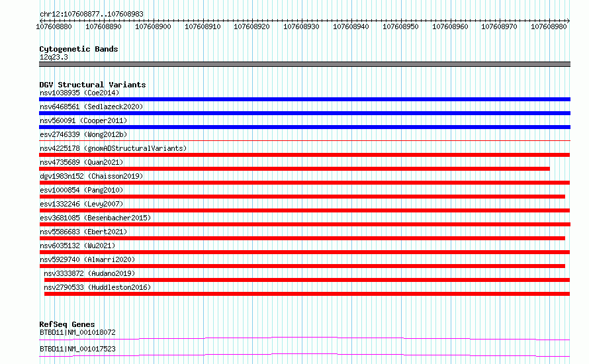Open variant nsv1038935 (Coe2014) label
The image size is (589, 364).
coord(79,93)
